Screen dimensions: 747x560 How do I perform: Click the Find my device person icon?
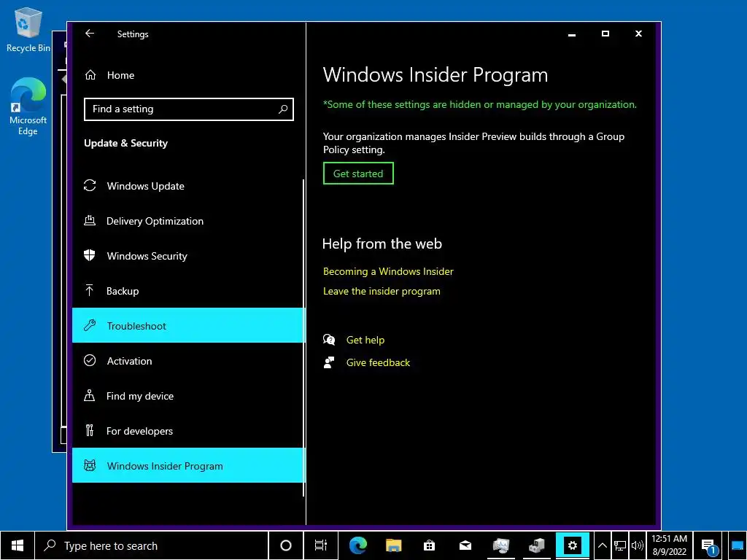coord(90,395)
